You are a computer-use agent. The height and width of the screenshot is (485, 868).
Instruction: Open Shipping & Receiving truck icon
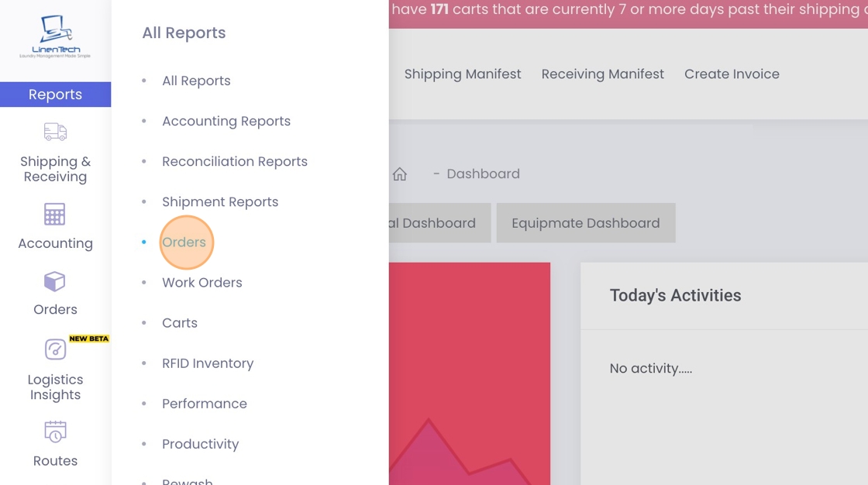(55, 132)
